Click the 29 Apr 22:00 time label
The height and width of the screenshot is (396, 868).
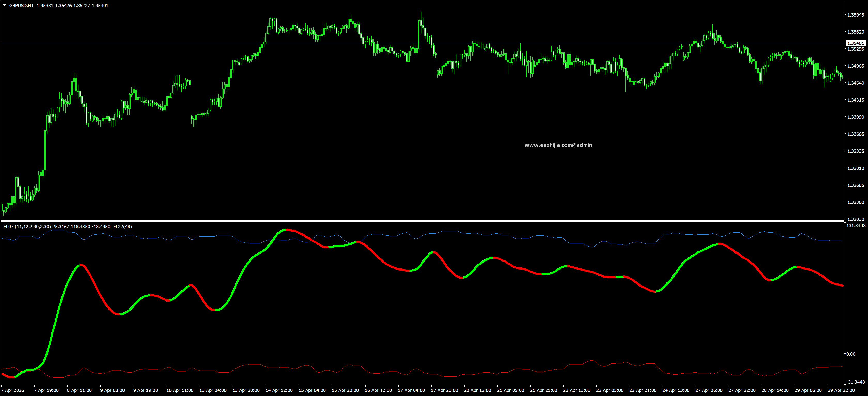pos(841,390)
